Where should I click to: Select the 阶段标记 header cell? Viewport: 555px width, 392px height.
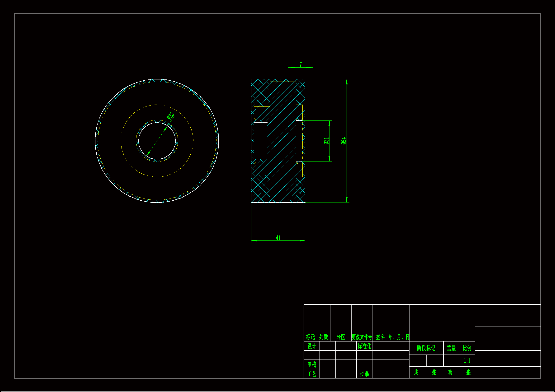426,348
